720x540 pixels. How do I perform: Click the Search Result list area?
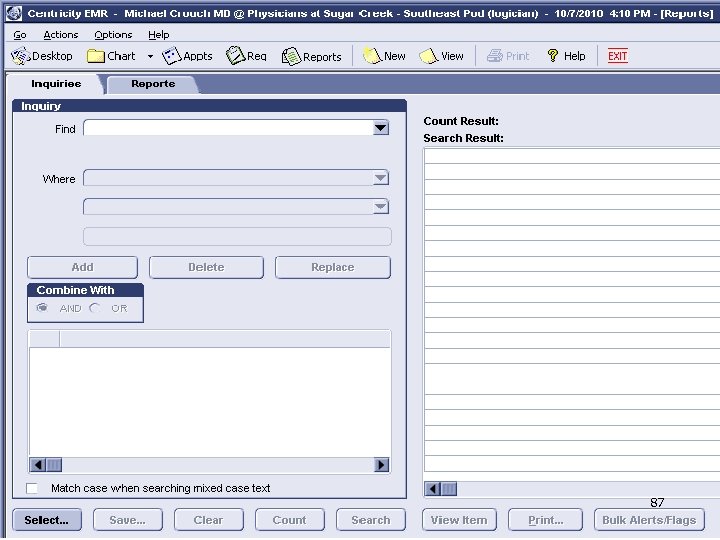tap(572, 310)
